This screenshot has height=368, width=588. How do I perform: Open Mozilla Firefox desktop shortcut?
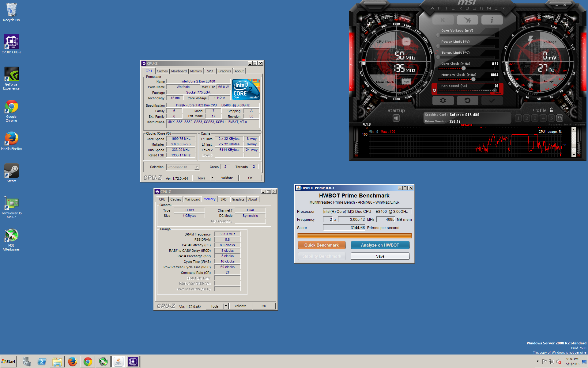[11, 141]
